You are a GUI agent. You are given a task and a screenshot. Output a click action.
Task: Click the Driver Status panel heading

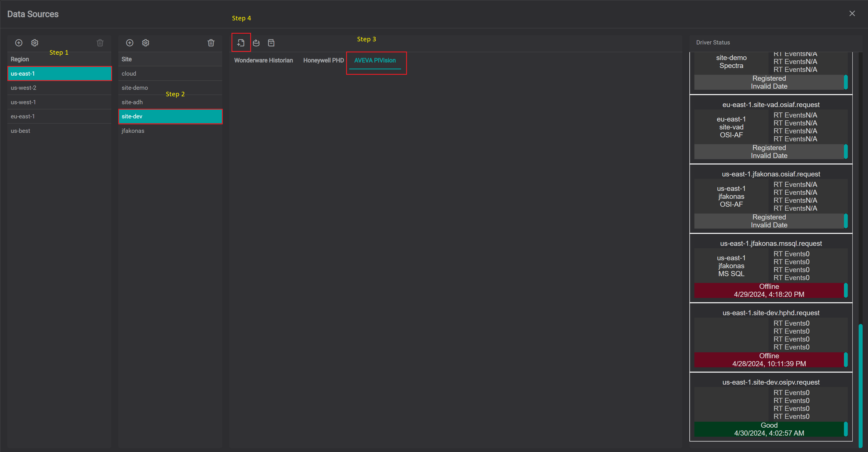point(713,42)
